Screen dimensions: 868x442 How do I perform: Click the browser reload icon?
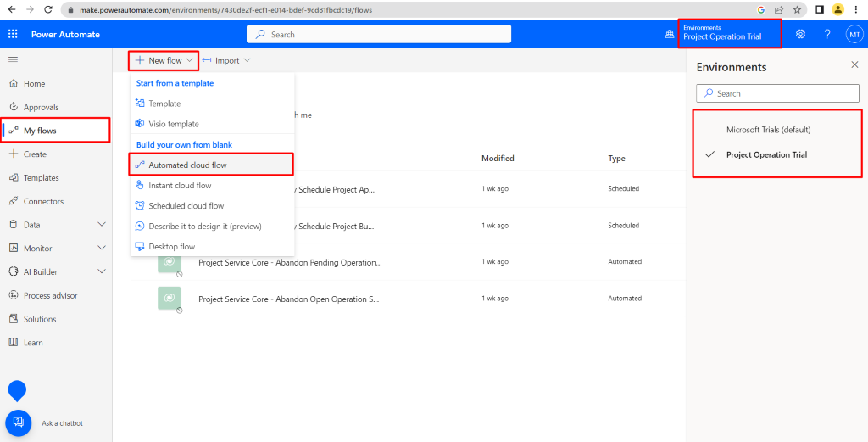[46, 9]
